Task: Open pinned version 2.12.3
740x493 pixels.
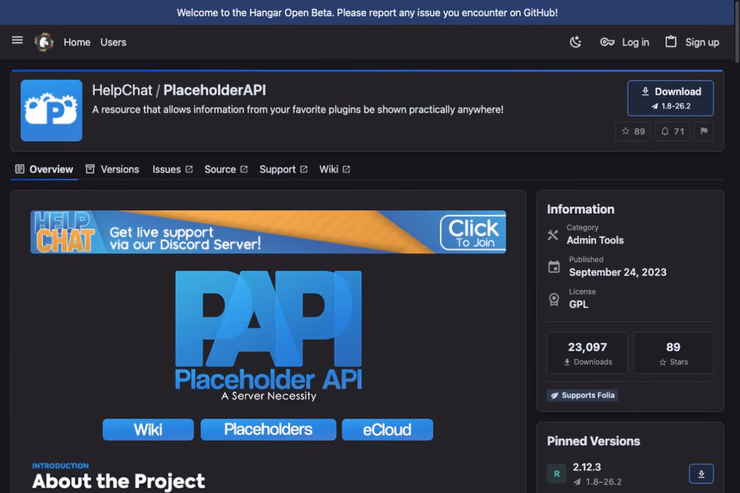Action: (587, 467)
